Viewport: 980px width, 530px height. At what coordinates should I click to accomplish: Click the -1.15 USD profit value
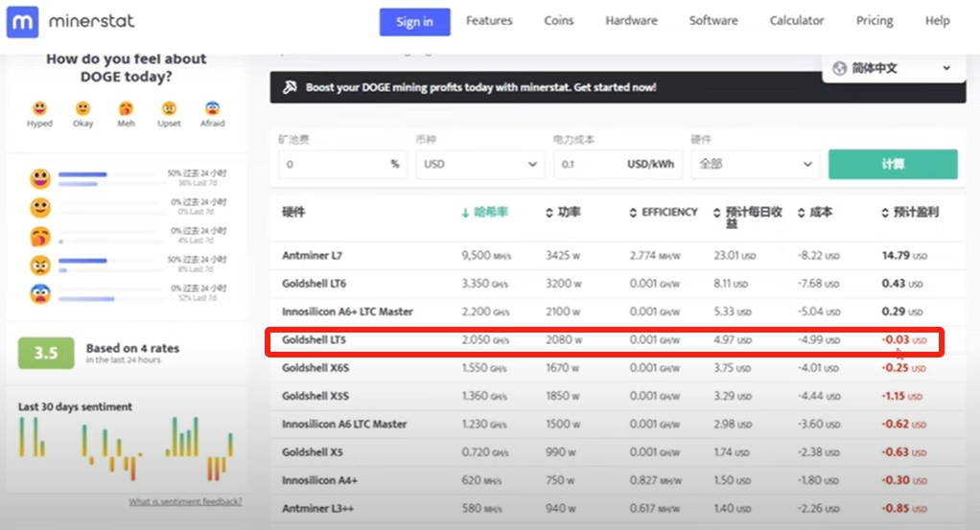902,396
